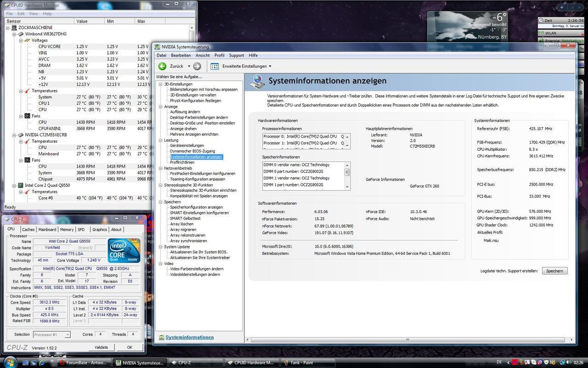Click the Show Desktop quick launch icon
Viewport: 588px width, 368px height.
25,362
